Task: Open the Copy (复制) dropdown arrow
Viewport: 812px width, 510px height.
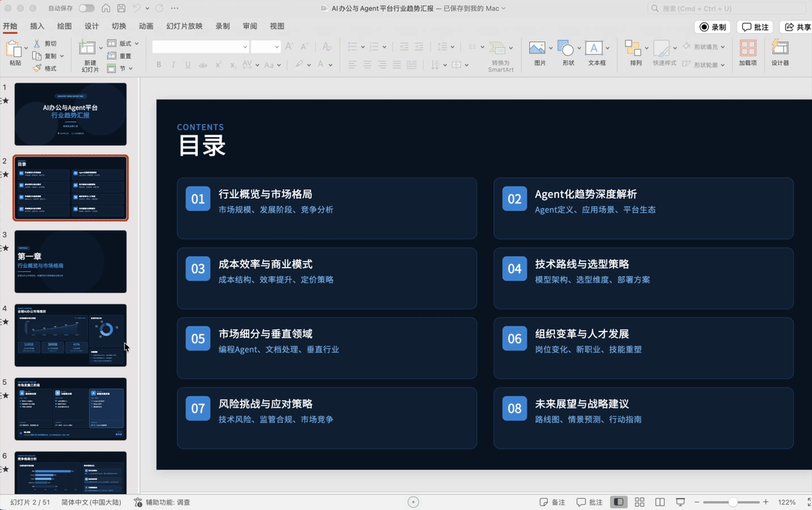Action: (62, 56)
